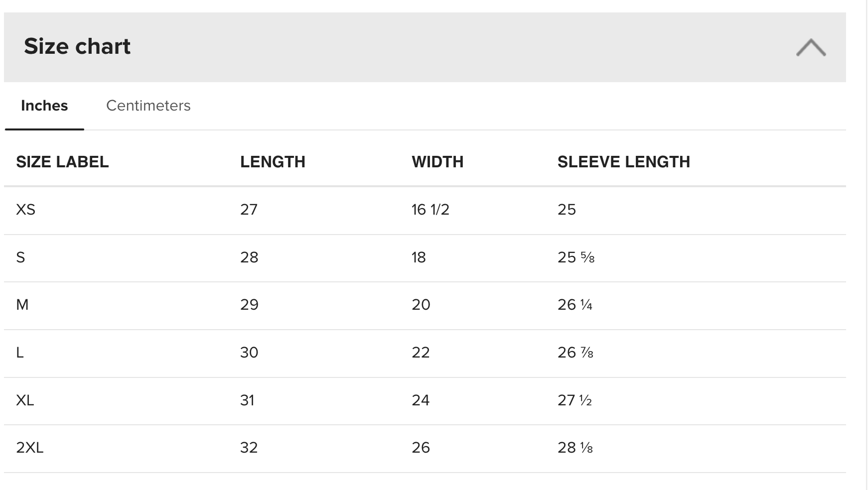Select the XS size row label
The height and width of the screenshot is (490, 868).
pos(25,210)
